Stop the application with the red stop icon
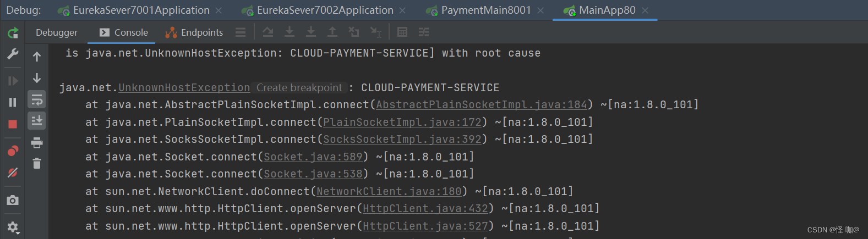 click(x=13, y=124)
